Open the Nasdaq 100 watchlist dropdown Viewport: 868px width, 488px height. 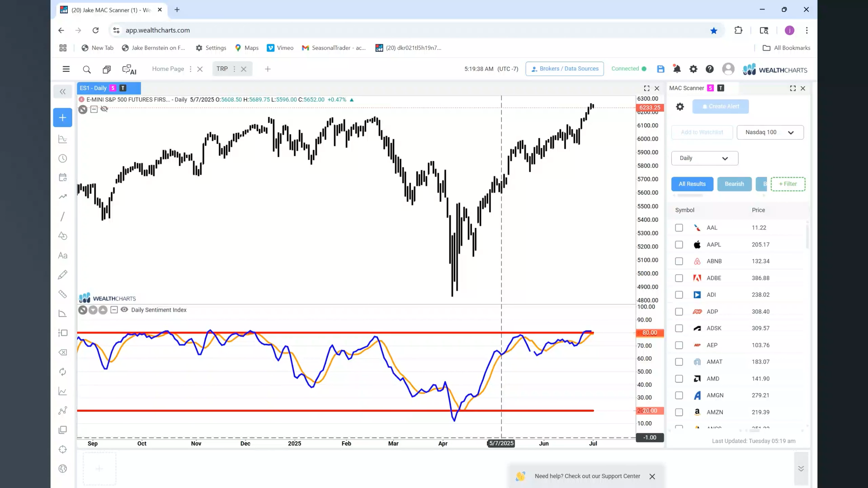tap(770, 132)
